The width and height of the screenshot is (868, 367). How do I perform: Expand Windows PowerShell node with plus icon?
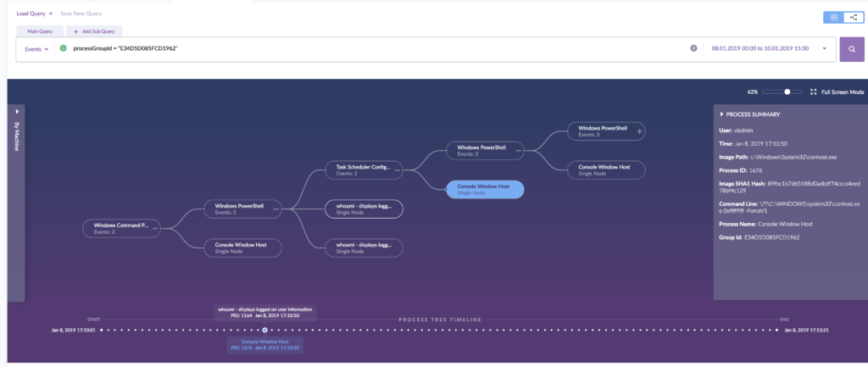point(640,131)
